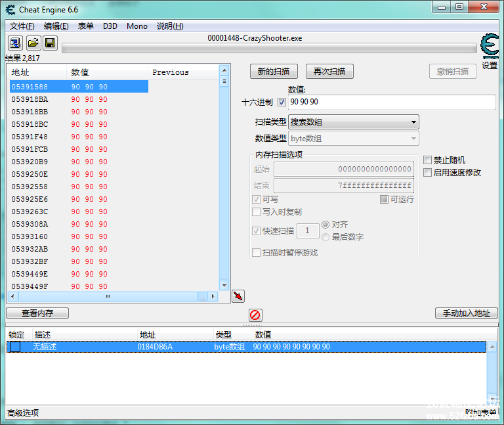Click the 结束 end address field

[x=344, y=186]
